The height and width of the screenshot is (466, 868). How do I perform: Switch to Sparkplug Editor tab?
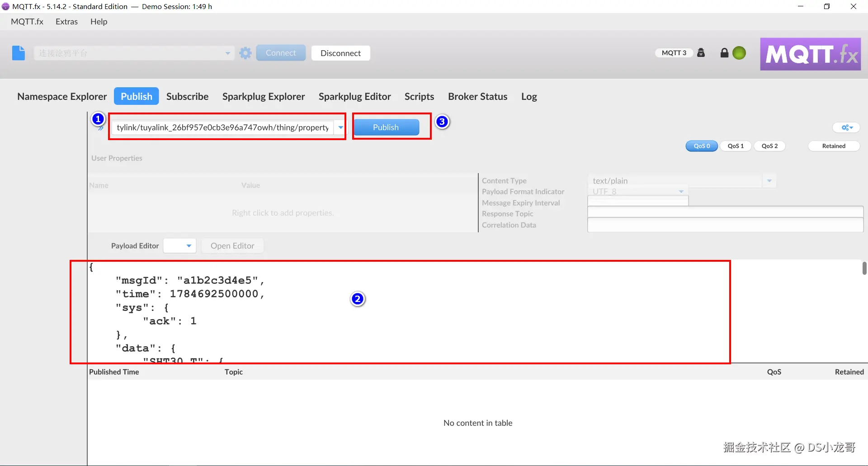click(355, 96)
